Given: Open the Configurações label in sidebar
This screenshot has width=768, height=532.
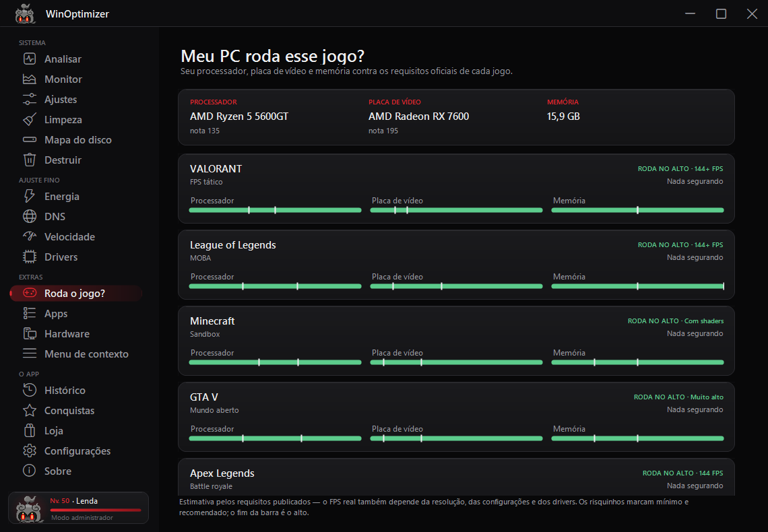Looking at the screenshot, I should coord(77,451).
